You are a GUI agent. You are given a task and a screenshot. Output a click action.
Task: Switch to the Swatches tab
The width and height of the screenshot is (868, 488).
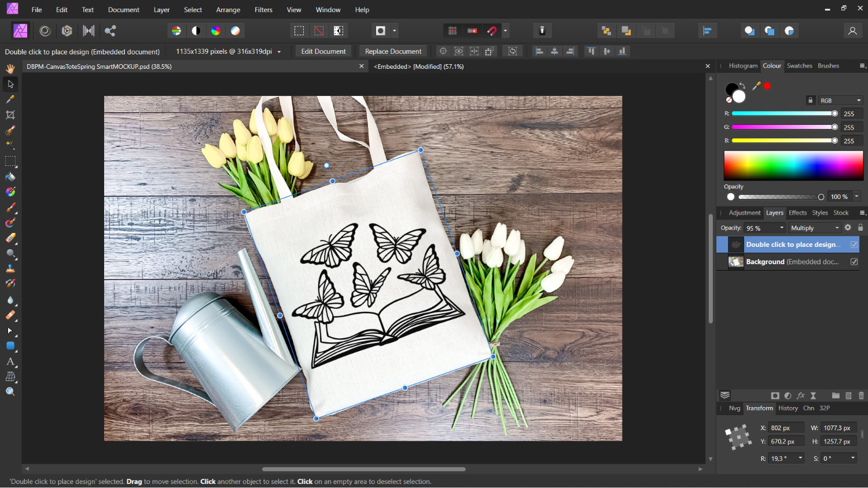click(799, 65)
